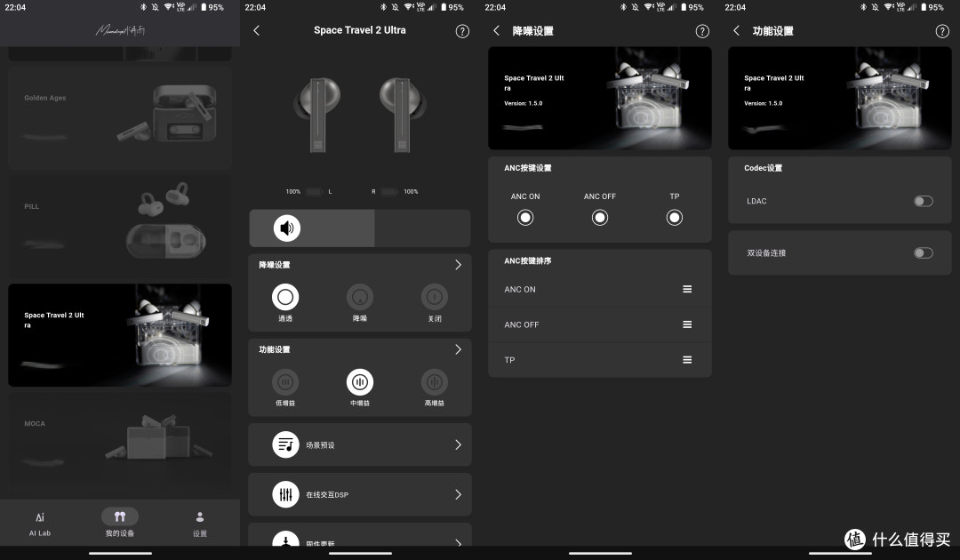Tap the speaker volume icon
This screenshot has width=960, height=560.
[x=286, y=228]
